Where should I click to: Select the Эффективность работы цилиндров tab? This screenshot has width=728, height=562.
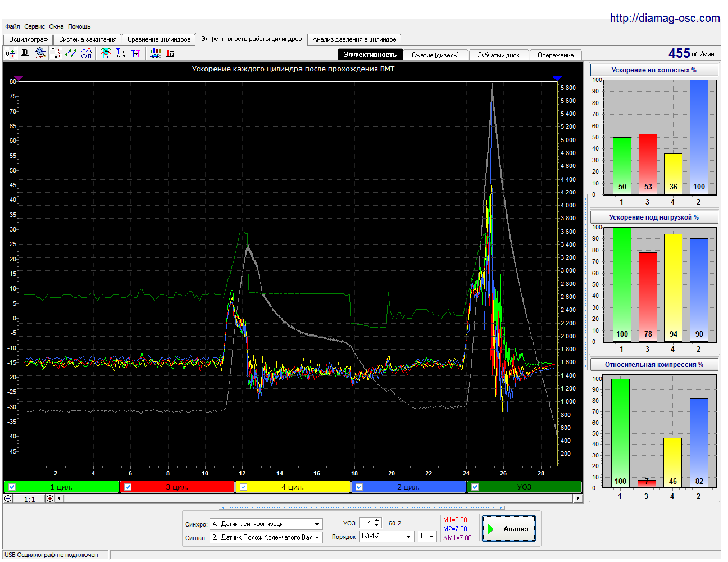[252, 39]
